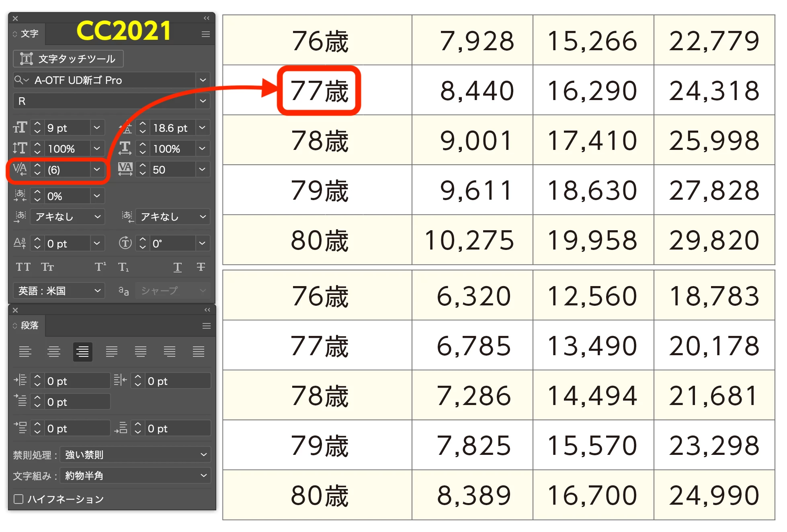Viewport: 787px width, 532px height.
Task: Open the 段落 panel hamburger menu
Action: (206, 326)
